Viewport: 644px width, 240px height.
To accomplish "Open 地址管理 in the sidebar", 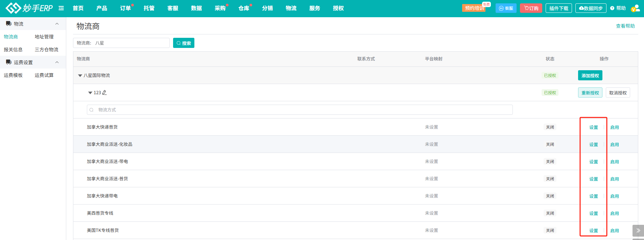I will pyautogui.click(x=44, y=37).
